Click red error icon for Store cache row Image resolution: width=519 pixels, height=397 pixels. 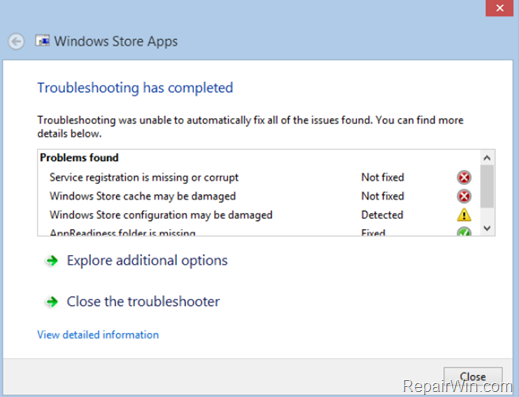click(x=464, y=196)
